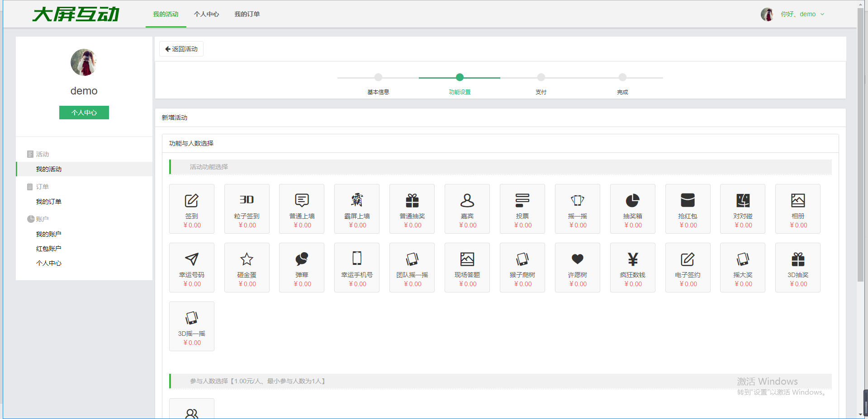Select the 签到 sign-in feature icon
The height and width of the screenshot is (419, 868).
point(191,201)
